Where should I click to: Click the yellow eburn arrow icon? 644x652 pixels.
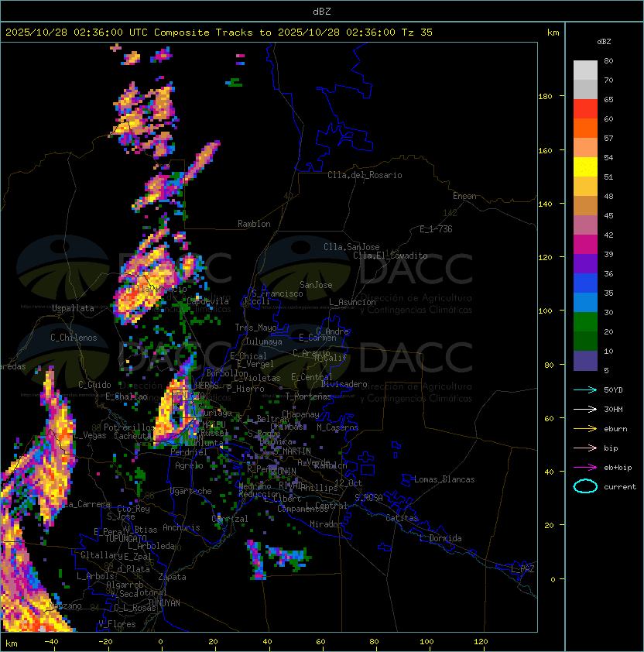pos(585,429)
